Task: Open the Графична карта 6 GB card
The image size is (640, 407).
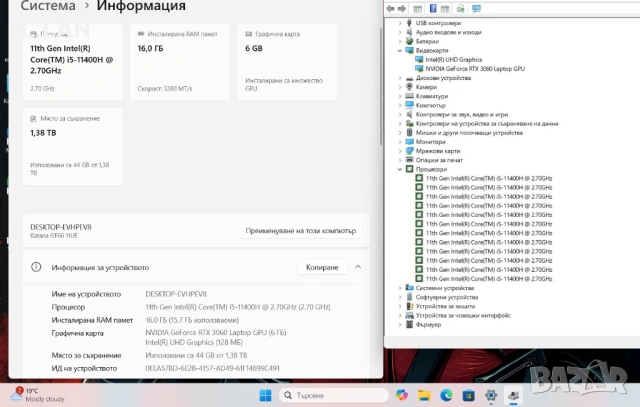Action: click(287, 62)
